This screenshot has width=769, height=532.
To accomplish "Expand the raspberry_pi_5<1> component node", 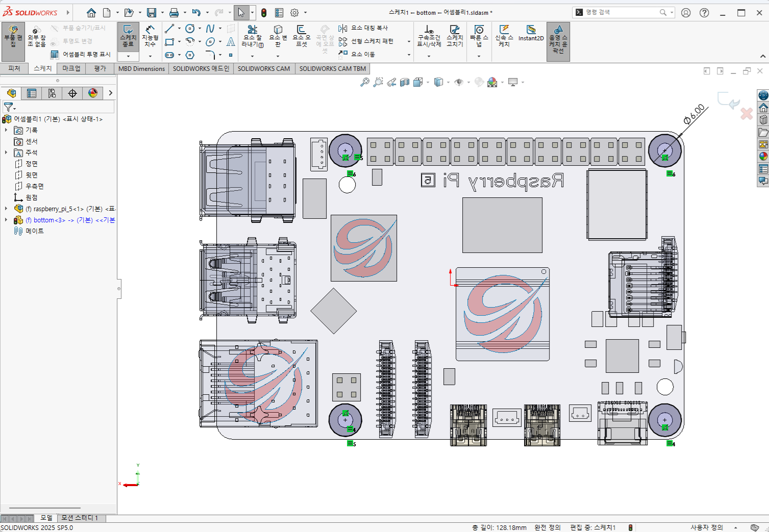I will point(6,209).
